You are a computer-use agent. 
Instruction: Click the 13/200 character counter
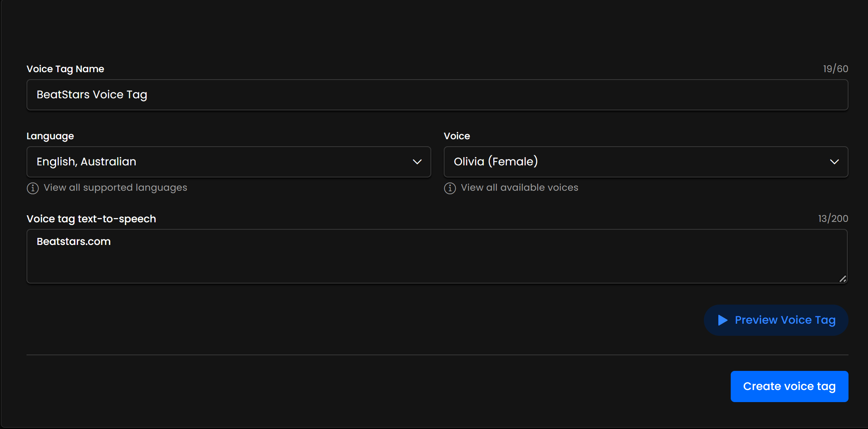pyautogui.click(x=833, y=219)
